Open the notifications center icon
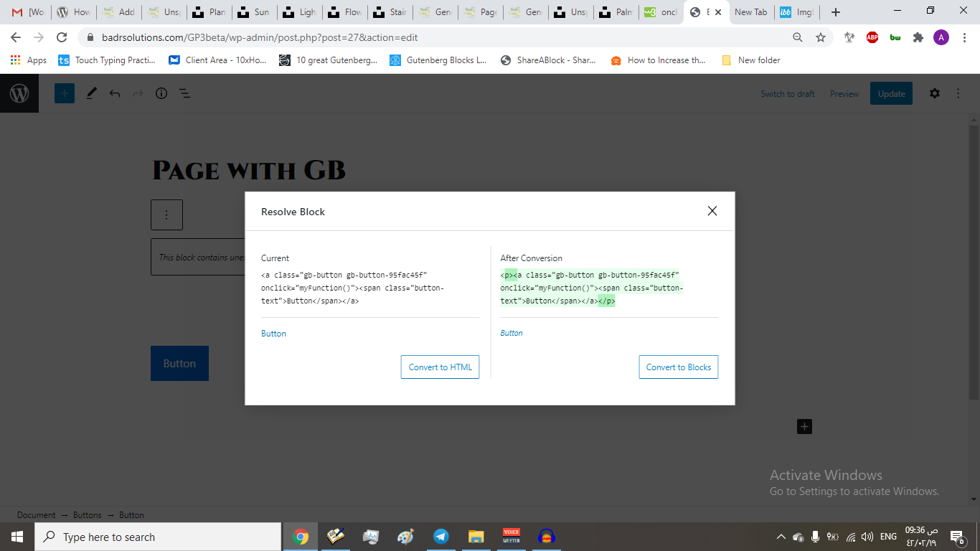The height and width of the screenshot is (551, 980). (x=956, y=537)
